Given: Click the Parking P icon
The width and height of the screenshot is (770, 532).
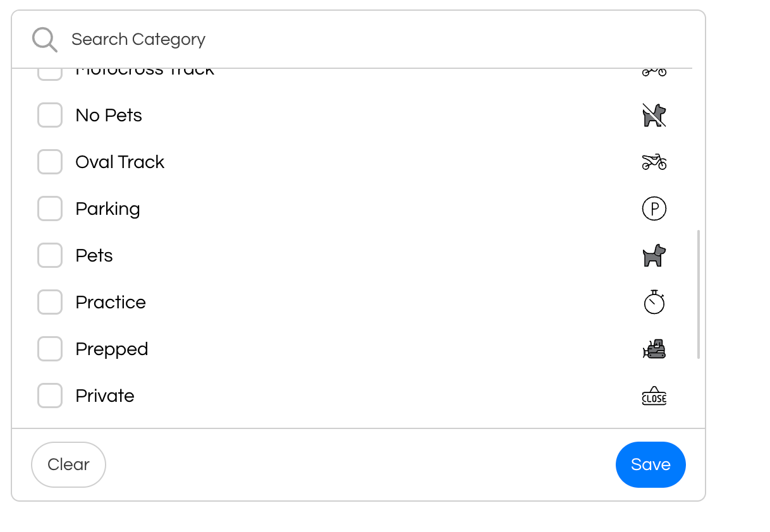Looking at the screenshot, I should (654, 209).
